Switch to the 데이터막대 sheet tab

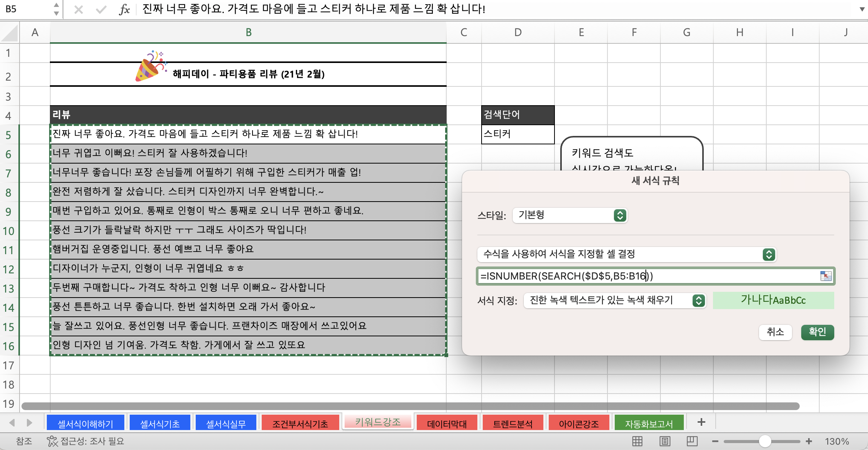coord(447,422)
